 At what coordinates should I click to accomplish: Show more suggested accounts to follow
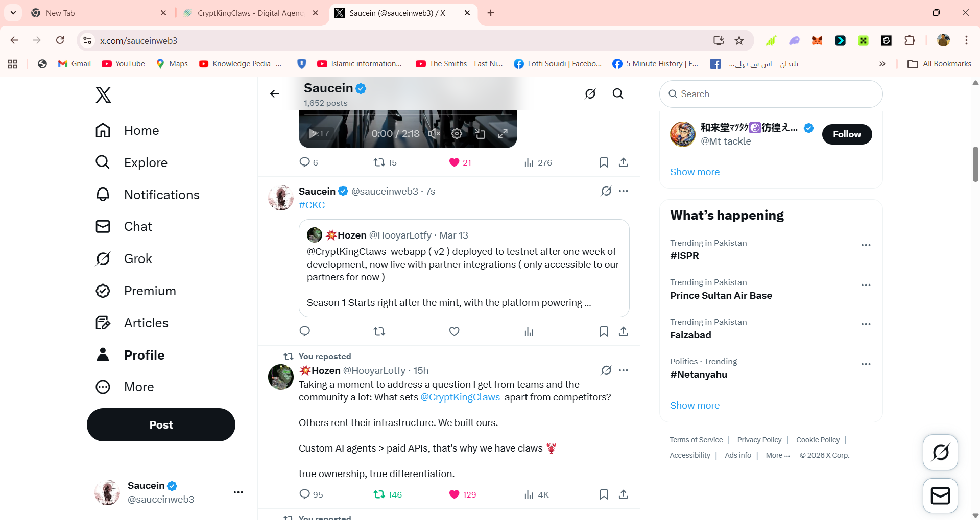[695, 172]
